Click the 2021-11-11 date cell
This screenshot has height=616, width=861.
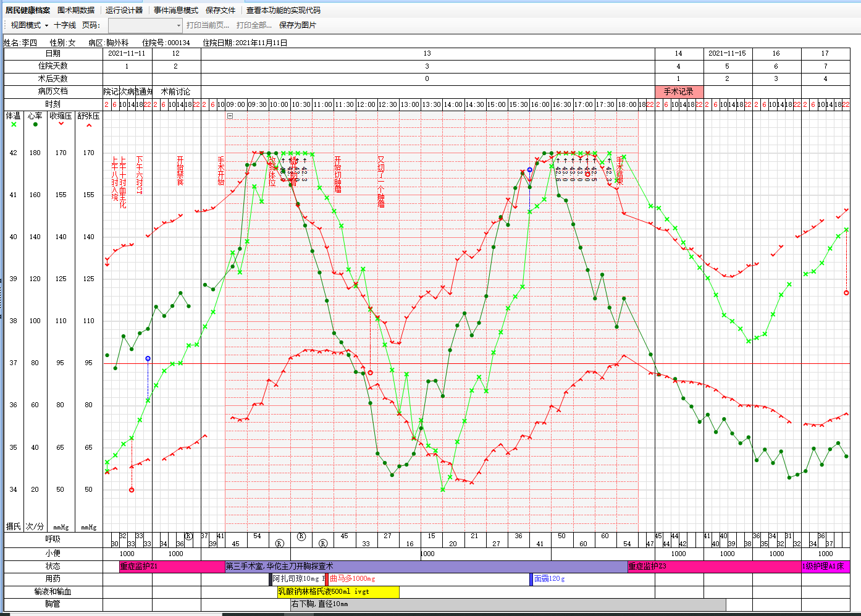pyautogui.click(x=127, y=54)
